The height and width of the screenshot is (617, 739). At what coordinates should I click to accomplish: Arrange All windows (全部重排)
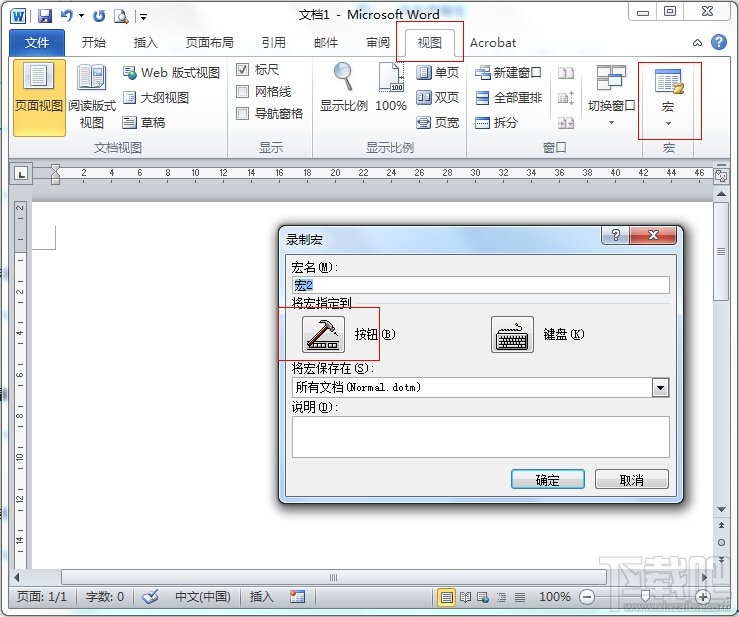pos(508,98)
